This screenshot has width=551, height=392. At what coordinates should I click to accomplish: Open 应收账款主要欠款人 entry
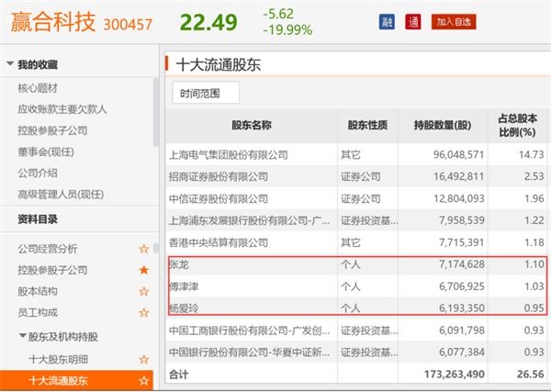tap(62, 109)
